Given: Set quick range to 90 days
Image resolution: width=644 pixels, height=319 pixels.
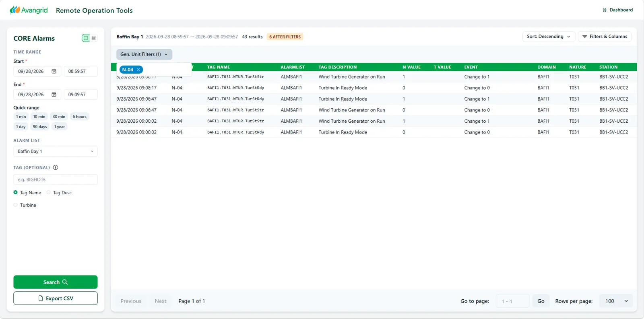Looking at the screenshot, I should pos(40,127).
